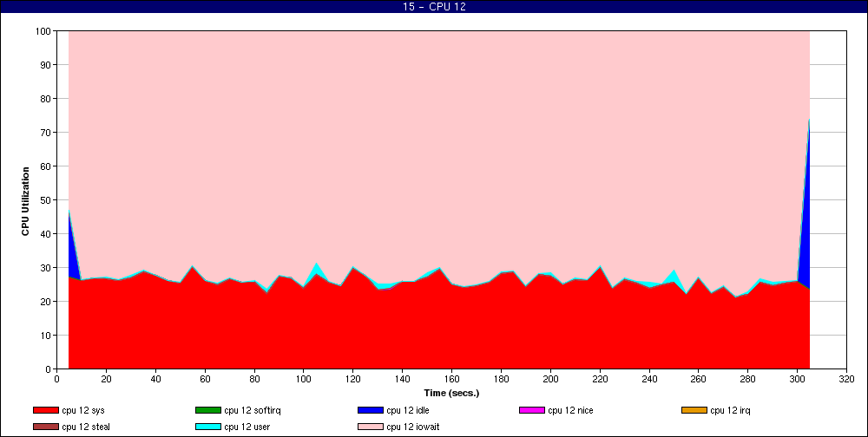Click the cyan user peak near 105 seconds

pyautogui.click(x=316, y=270)
